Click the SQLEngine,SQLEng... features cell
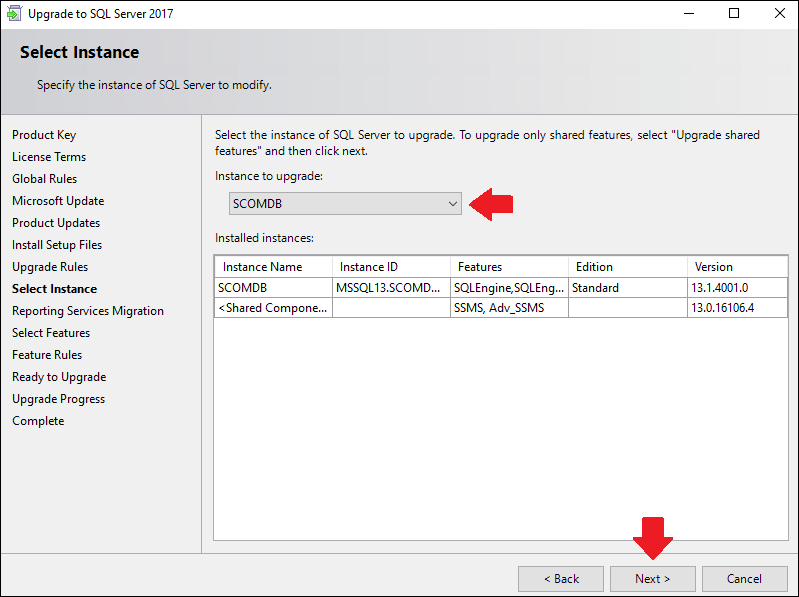Viewport: 799px width, 597px height. pos(510,288)
